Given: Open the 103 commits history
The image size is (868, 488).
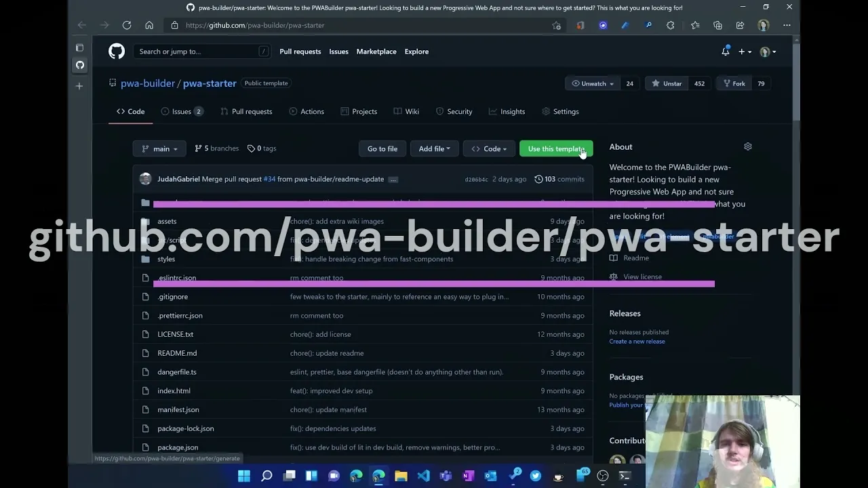Looking at the screenshot, I should 559,179.
